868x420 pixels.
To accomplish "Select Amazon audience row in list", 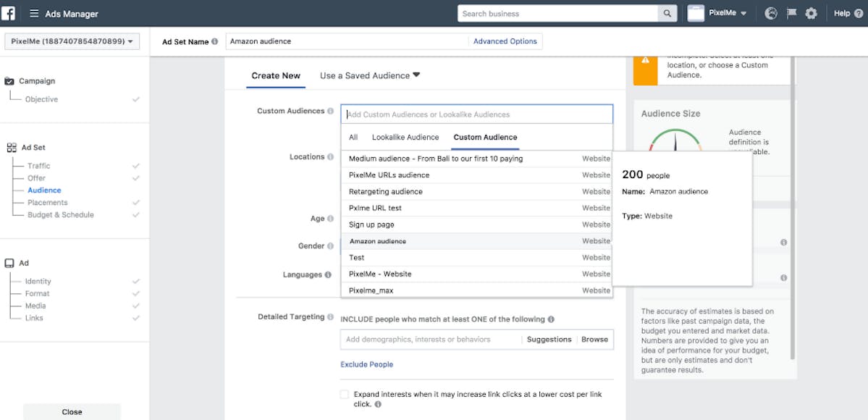I will click(476, 241).
